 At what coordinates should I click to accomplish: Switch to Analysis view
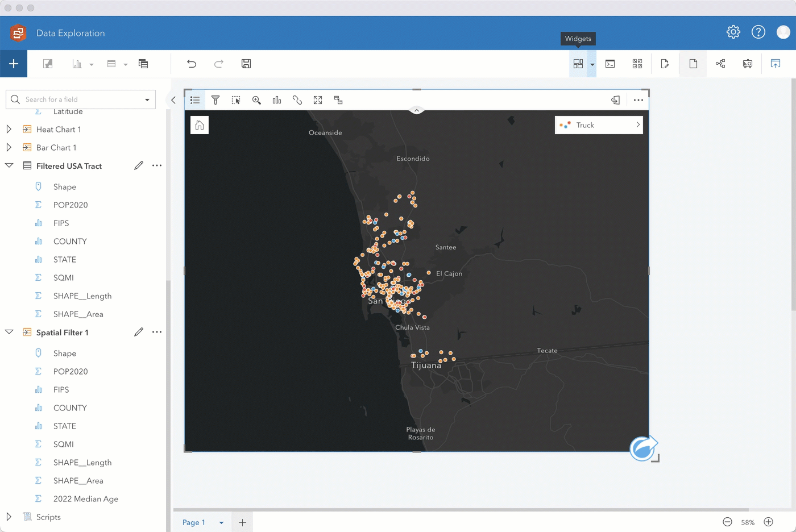[x=720, y=64]
